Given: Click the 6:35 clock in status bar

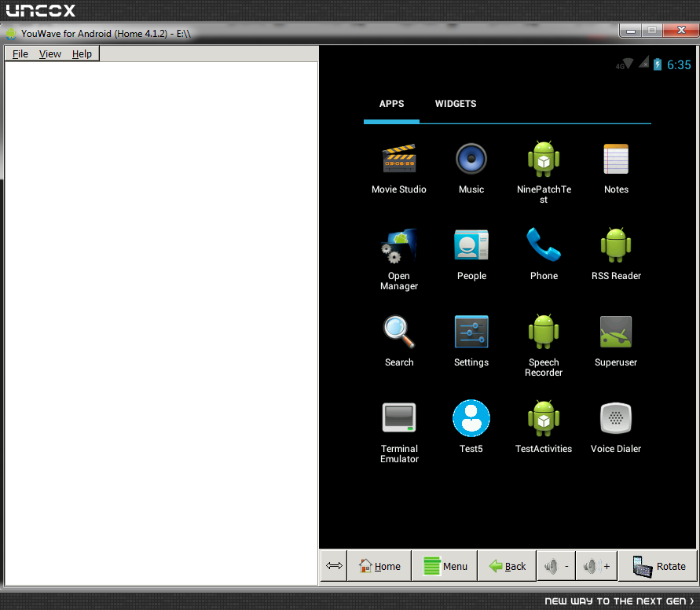Looking at the screenshot, I should [679, 65].
